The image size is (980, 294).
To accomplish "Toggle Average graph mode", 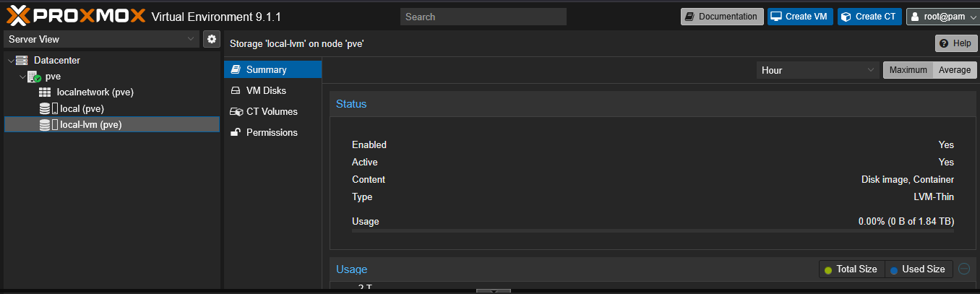I will (955, 70).
